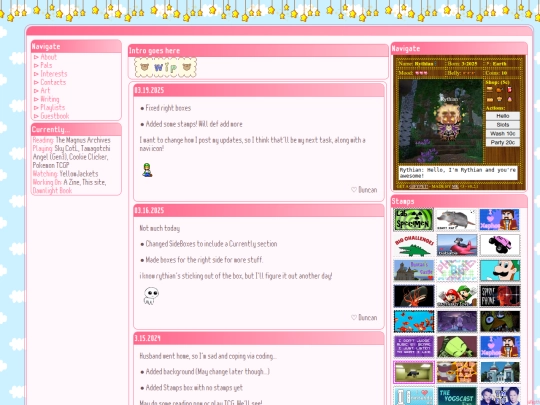Navigate to Contacts

point(53,82)
